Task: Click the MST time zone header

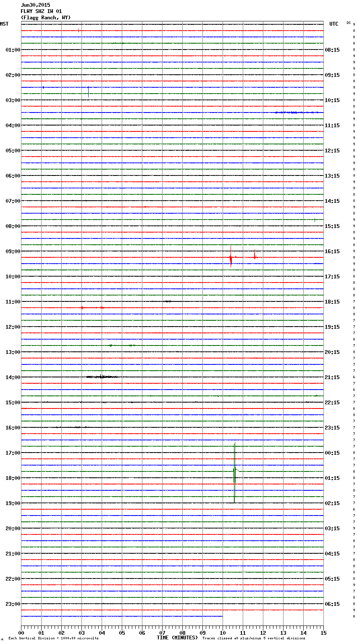Action: pos(4,24)
